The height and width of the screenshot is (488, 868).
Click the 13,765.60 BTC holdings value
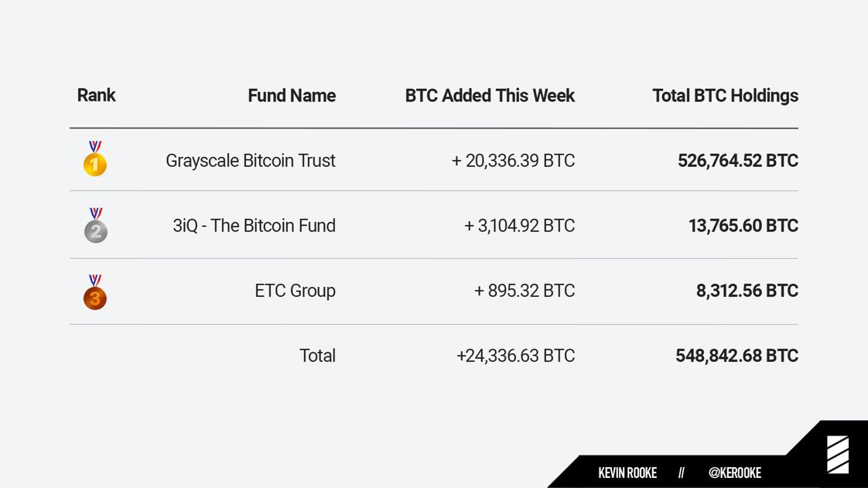point(743,226)
